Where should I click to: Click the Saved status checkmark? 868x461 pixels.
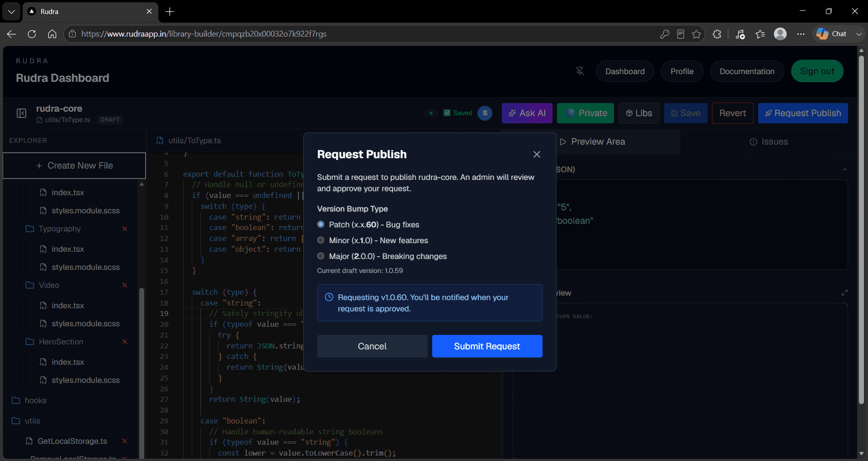point(447,113)
